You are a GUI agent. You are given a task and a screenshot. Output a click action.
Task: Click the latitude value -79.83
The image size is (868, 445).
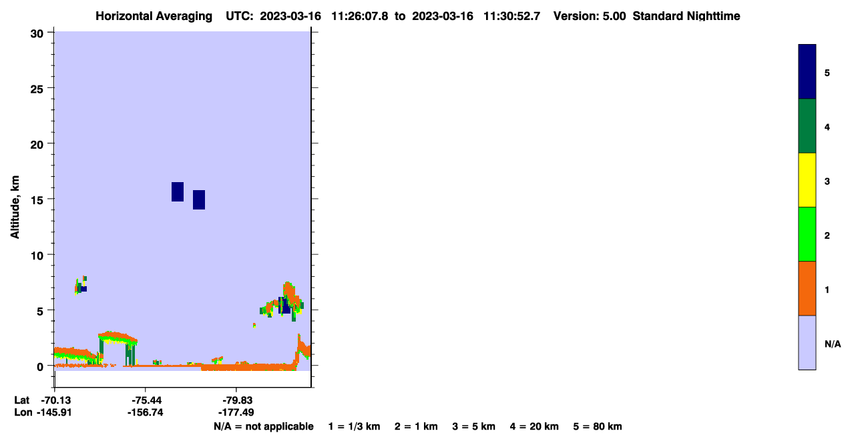pos(236,400)
